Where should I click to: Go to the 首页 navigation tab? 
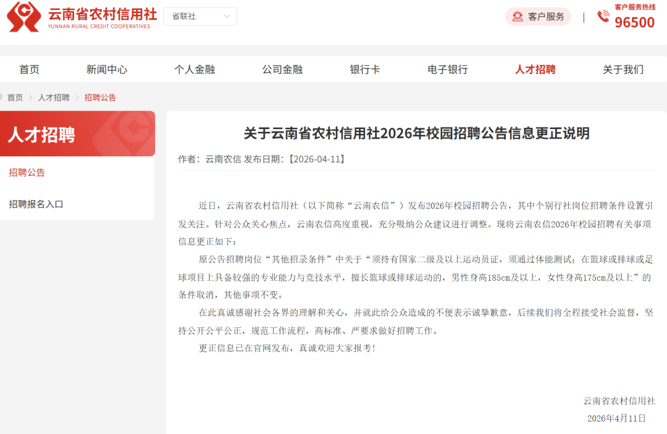[29, 70]
